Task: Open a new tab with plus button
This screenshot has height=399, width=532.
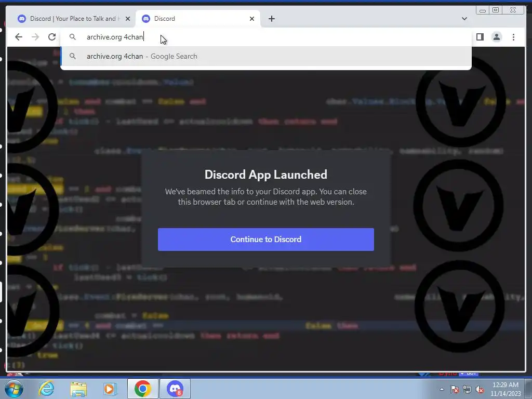Action: (x=271, y=19)
